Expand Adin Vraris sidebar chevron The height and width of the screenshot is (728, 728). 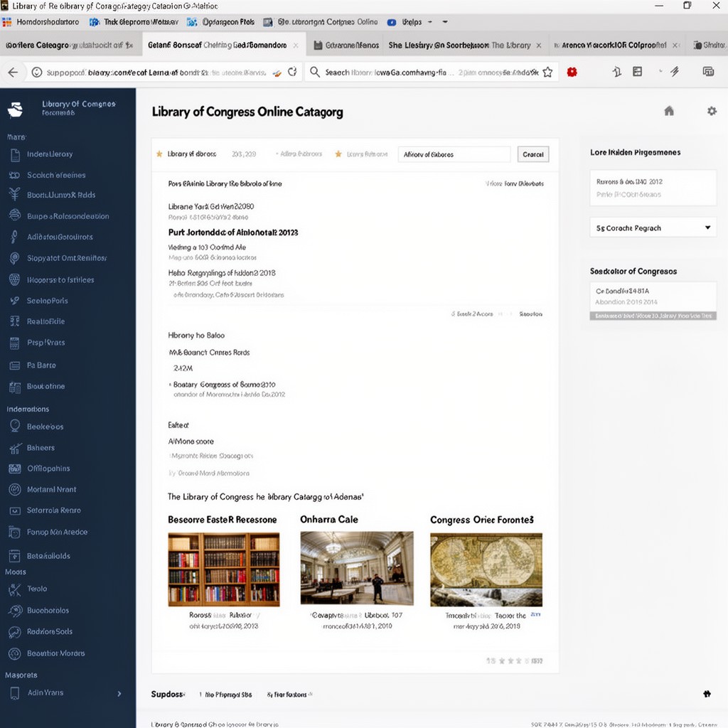click(119, 694)
